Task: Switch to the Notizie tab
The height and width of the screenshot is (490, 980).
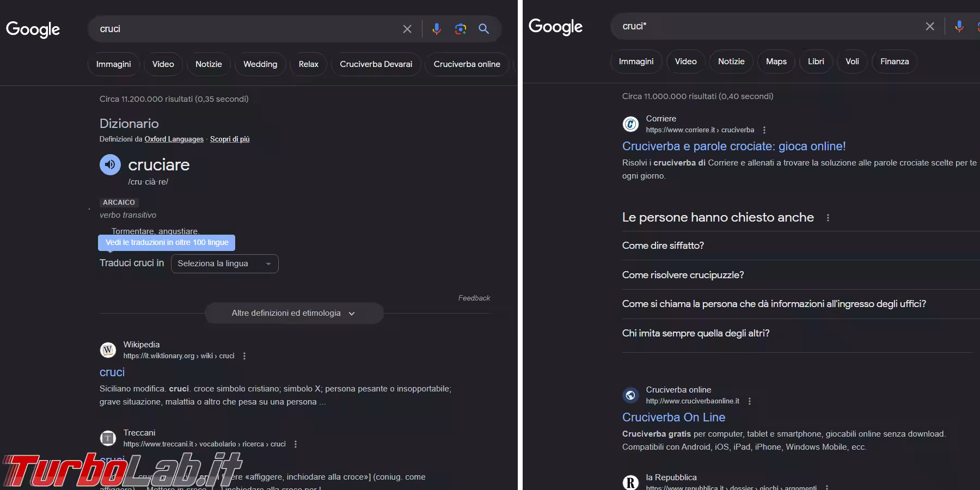Action: 208,64
